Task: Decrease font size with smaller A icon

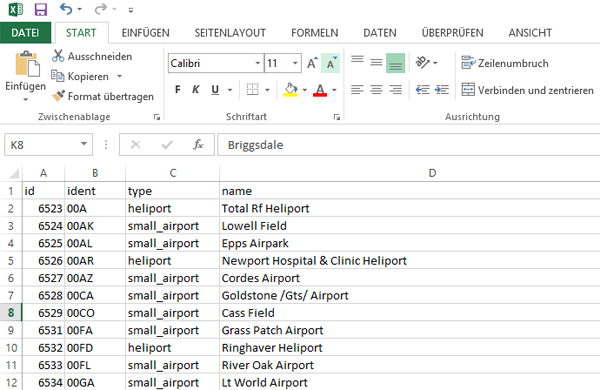Action: pos(331,63)
